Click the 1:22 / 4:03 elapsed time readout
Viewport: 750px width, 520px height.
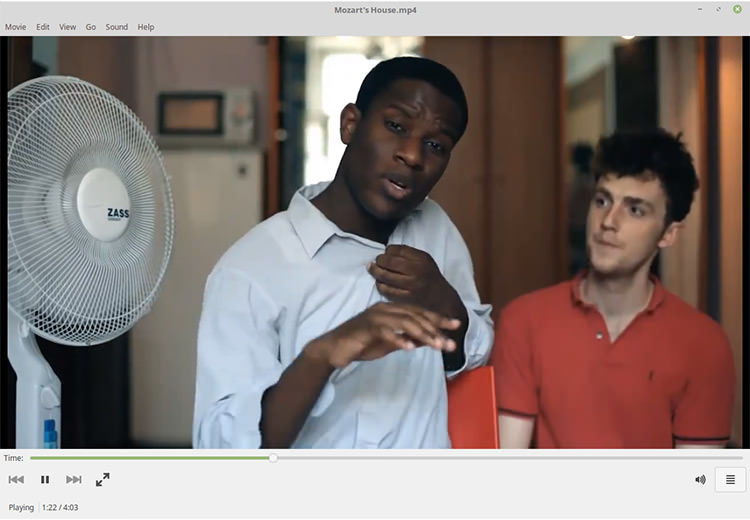click(60, 507)
